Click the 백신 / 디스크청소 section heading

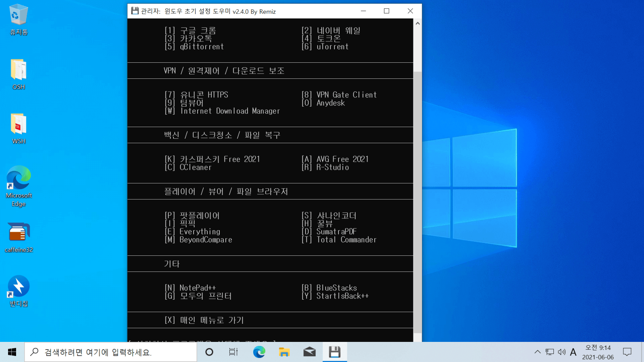pos(222,135)
